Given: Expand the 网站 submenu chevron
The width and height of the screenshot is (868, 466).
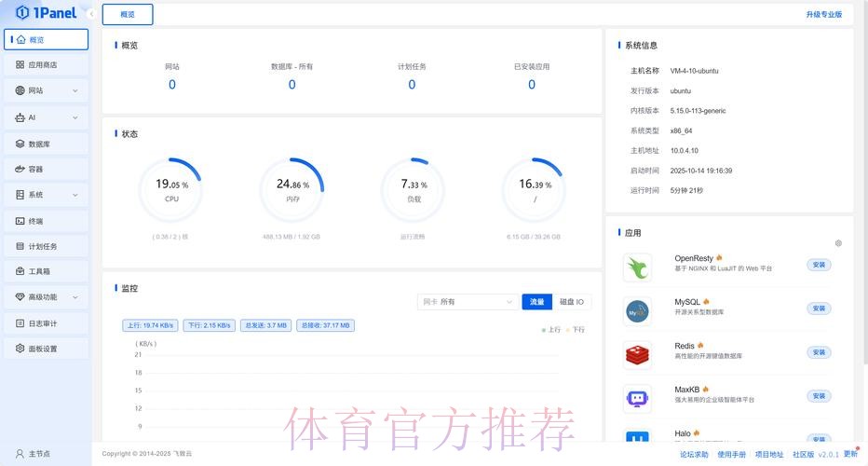Looking at the screenshot, I should pyautogui.click(x=75, y=91).
